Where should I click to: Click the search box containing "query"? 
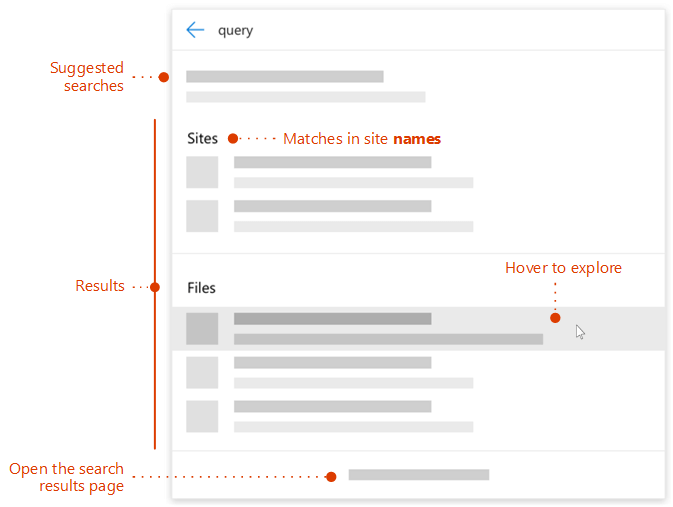(400, 30)
